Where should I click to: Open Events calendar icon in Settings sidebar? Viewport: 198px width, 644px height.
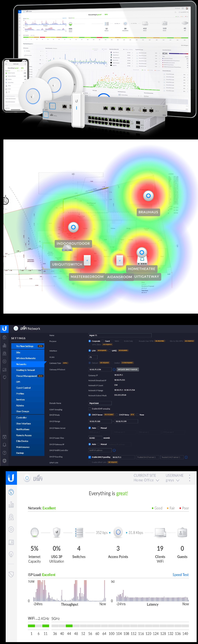pyautogui.click(x=4, y=437)
